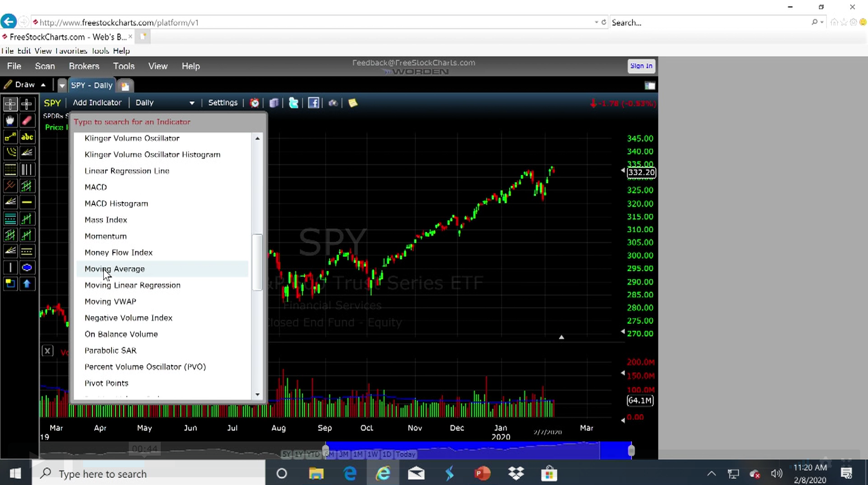The width and height of the screenshot is (868, 485).
Task: Choose the abc text annotation tool
Action: [27, 137]
